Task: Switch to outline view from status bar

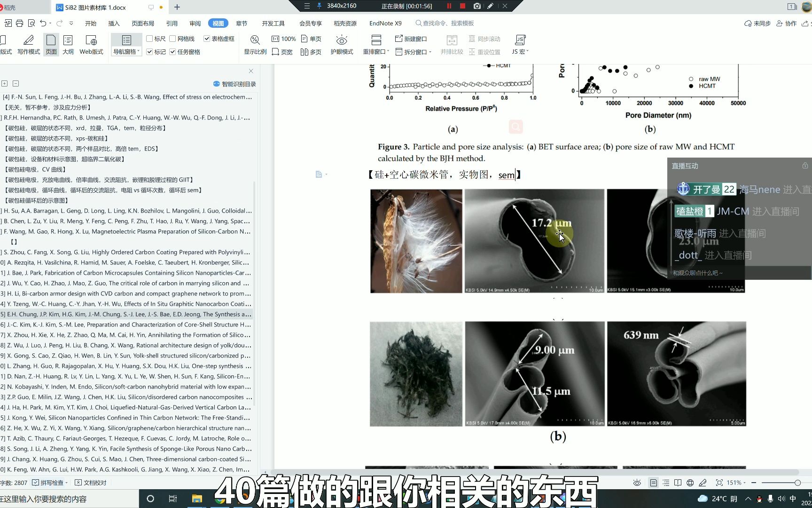Action: pos(666,483)
